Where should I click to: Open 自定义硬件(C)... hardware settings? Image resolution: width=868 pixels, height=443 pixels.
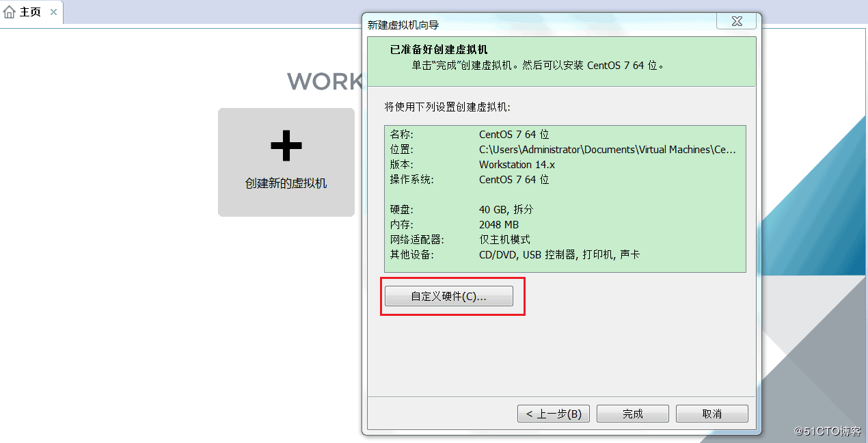click(x=448, y=296)
